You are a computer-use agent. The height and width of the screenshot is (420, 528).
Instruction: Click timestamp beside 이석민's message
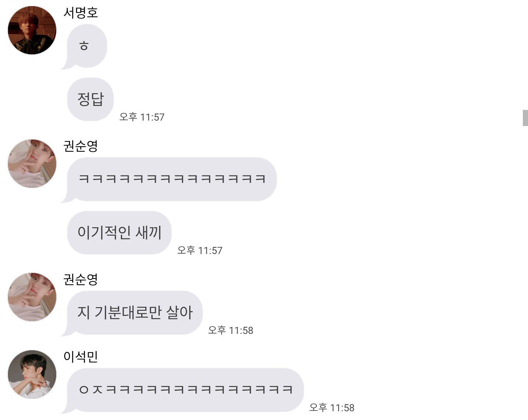(332, 408)
